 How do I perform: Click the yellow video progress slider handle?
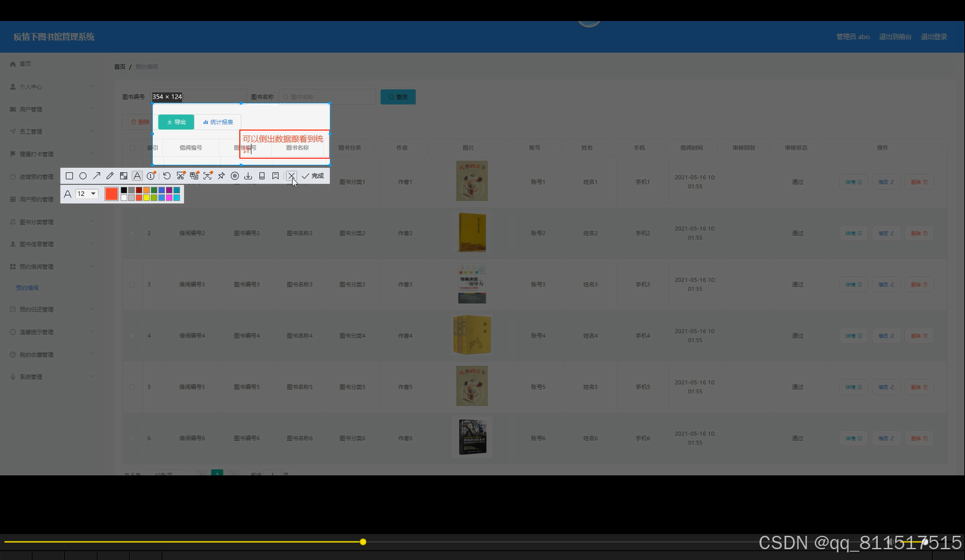point(363,542)
